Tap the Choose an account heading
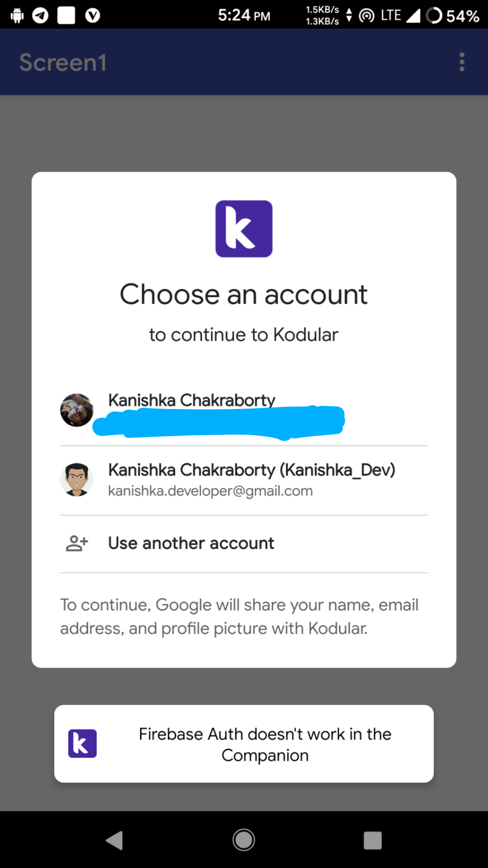This screenshot has width=488, height=868. (x=244, y=294)
